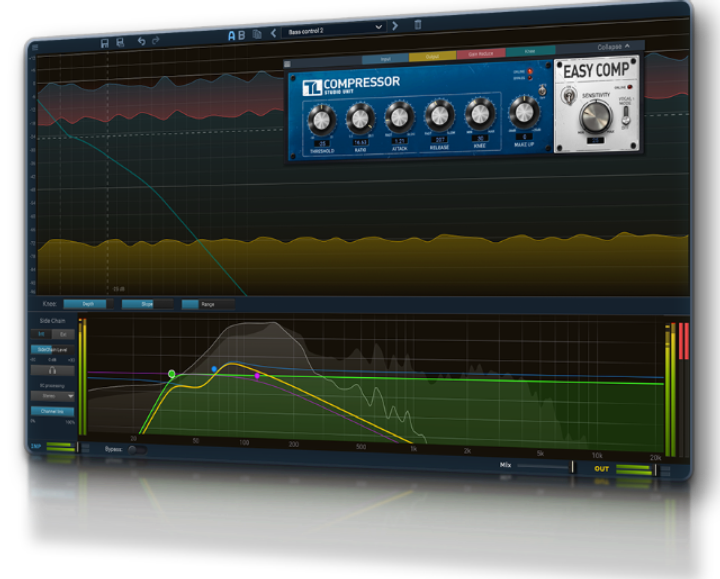Select the Knee display tab
The height and width of the screenshot is (579, 720).
[x=530, y=51]
